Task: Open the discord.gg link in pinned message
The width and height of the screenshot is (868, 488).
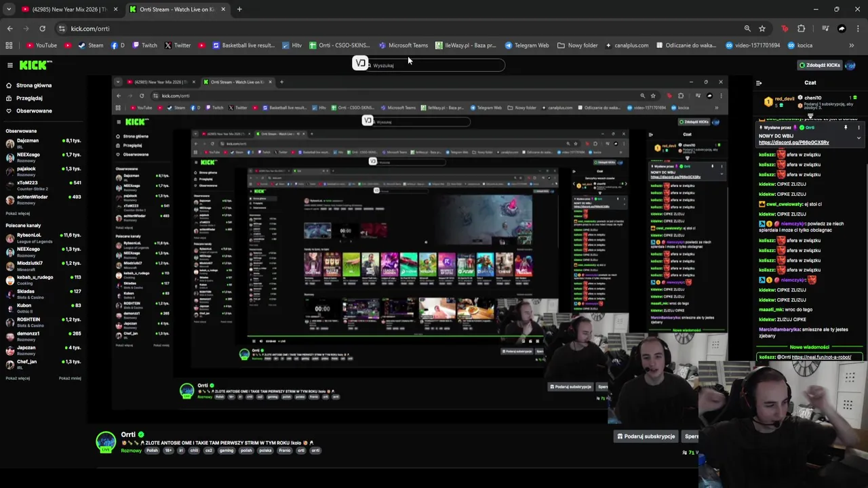Action: click(793, 143)
